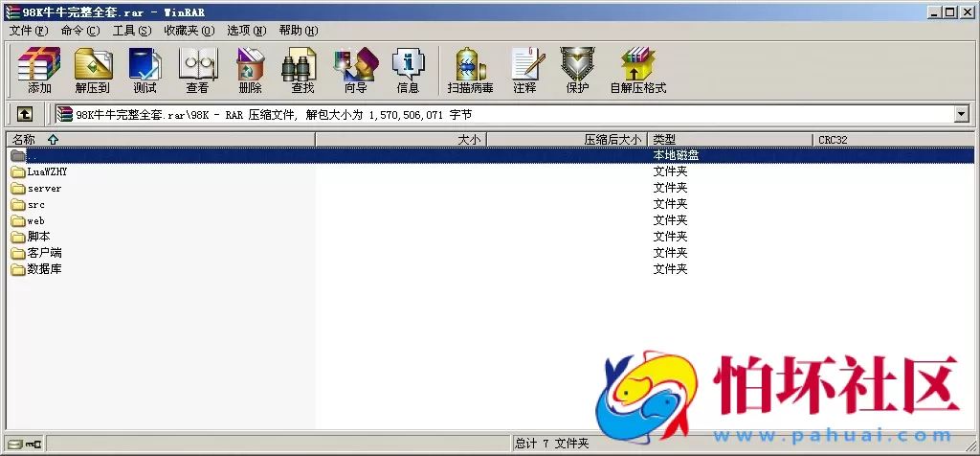The image size is (980, 456).
Task: Expand the address bar dropdown arrow
Action: pyautogui.click(x=962, y=114)
